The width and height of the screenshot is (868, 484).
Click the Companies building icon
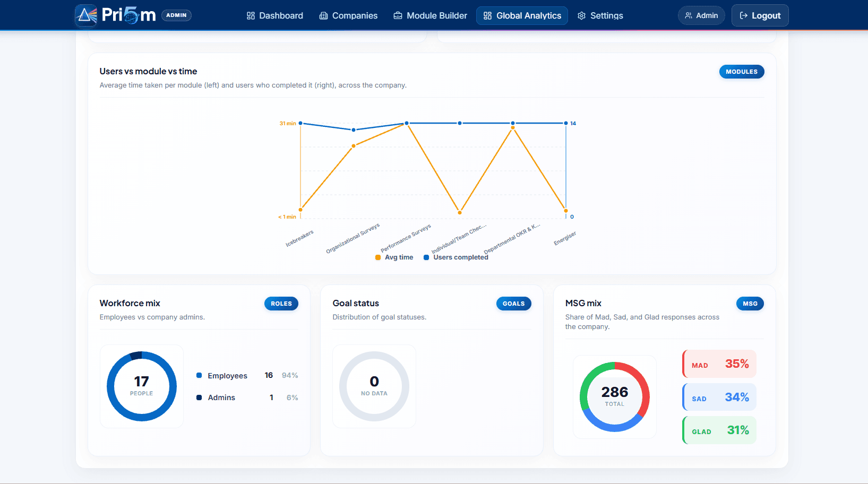(x=323, y=16)
